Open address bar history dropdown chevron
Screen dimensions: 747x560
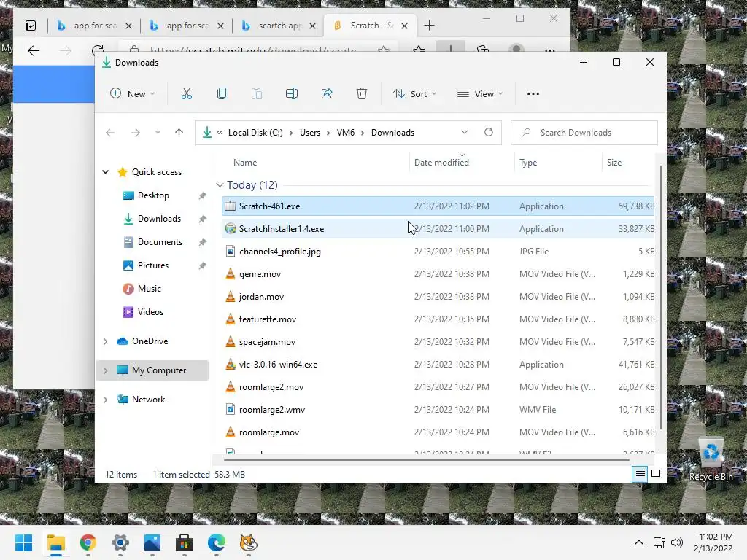(x=465, y=133)
